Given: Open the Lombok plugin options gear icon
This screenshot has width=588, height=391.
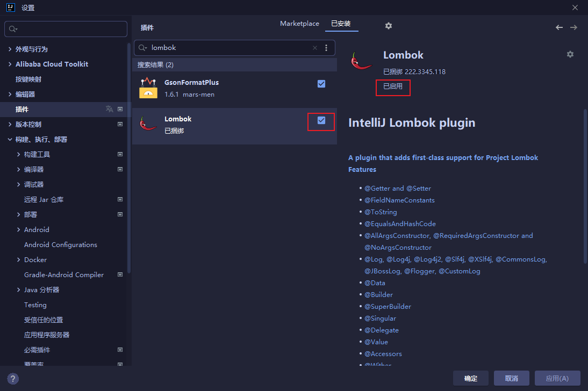Looking at the screenshot, I should point(570,54).
